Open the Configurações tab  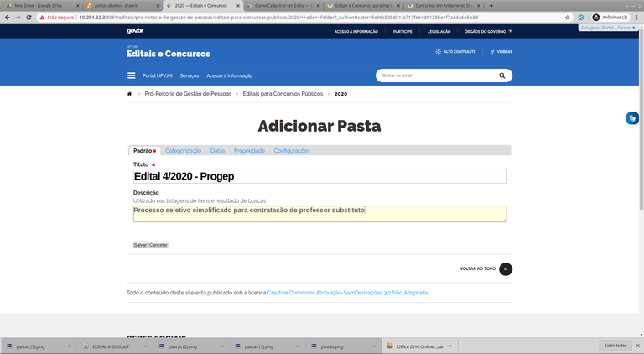(x=292, y=151)
